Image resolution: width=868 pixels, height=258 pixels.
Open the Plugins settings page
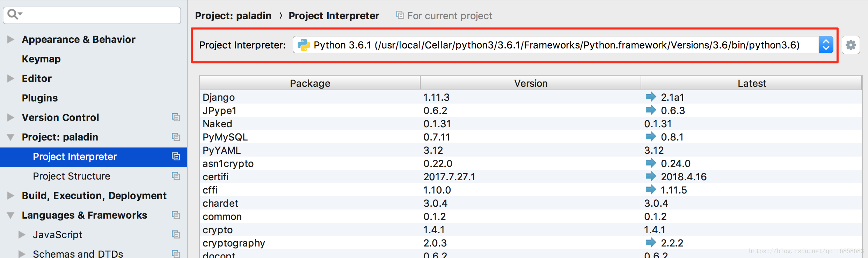[40, 98]
